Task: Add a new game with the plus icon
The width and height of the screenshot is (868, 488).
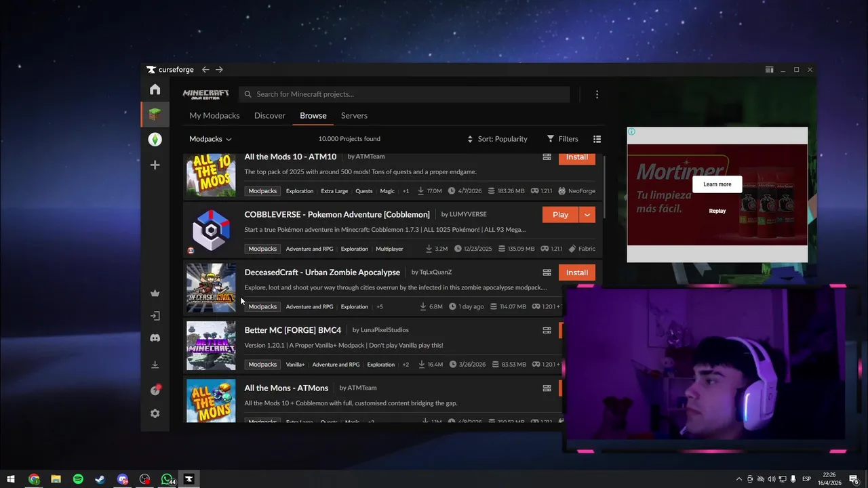Action: (155, 165)
